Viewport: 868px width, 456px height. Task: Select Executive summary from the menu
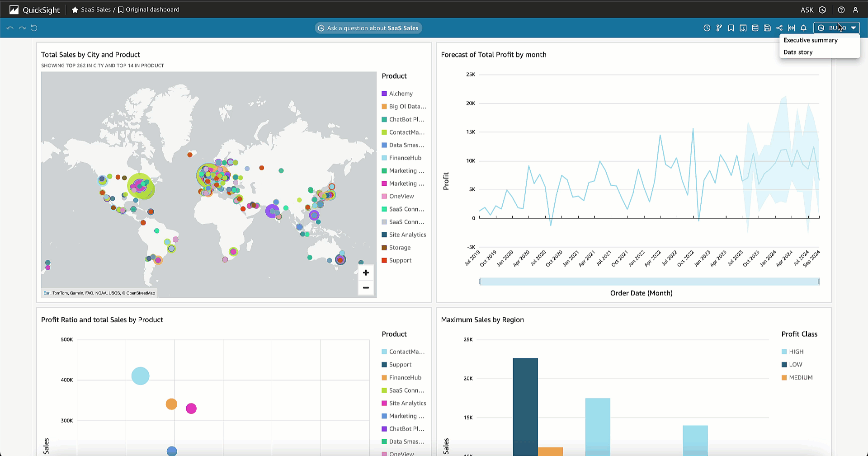click(810, 40)
